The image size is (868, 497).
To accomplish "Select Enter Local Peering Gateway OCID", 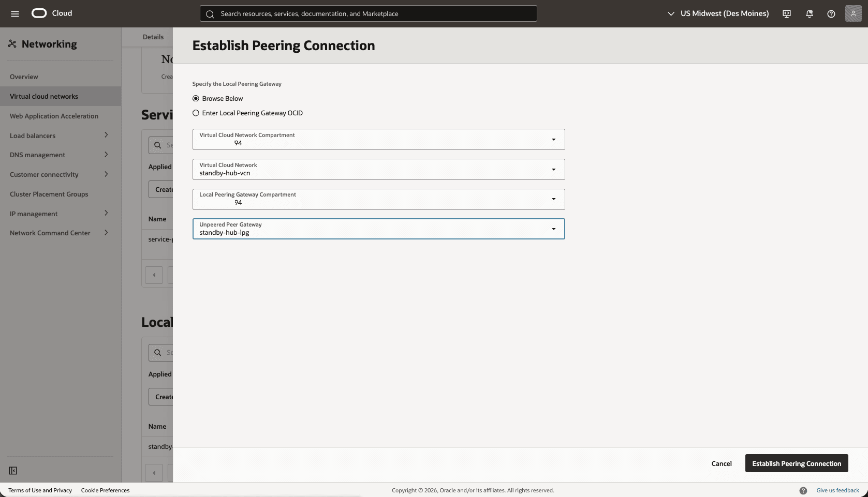I will [x=196, y=113].
